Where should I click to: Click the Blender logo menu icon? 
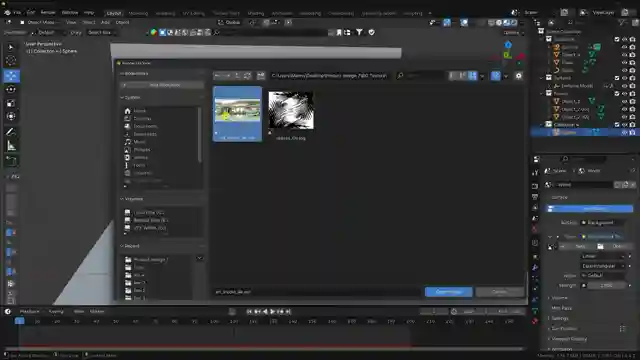click(x=7, y=13)
